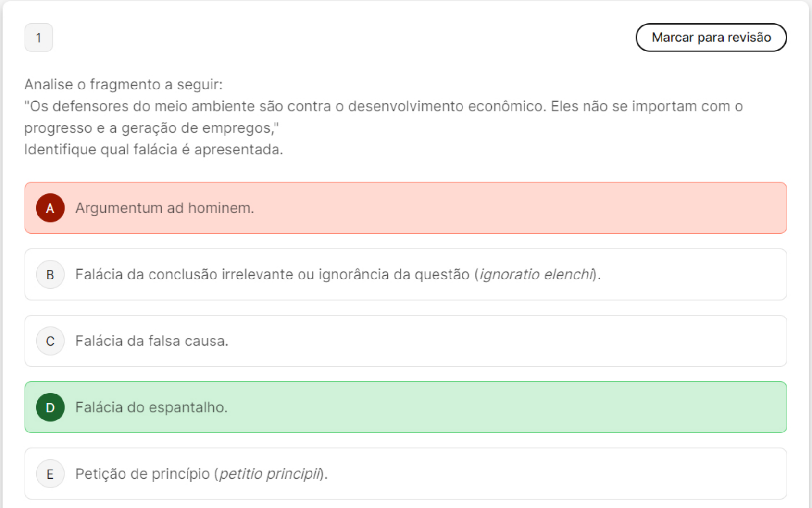Image resolution: width=812 pixels, height=508 pixels.
Task: Select the green D letter circle
Action: [x=50, y=407]
